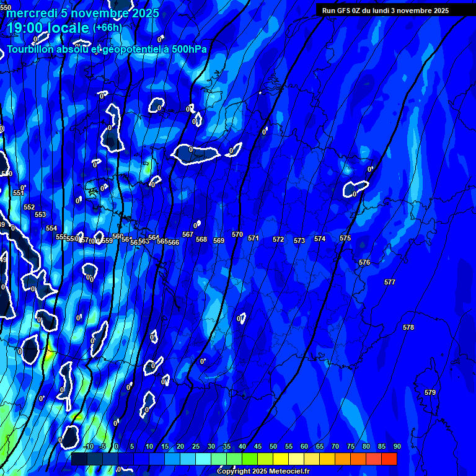Click the 570 geopotential contour label

tap(237, 235)
